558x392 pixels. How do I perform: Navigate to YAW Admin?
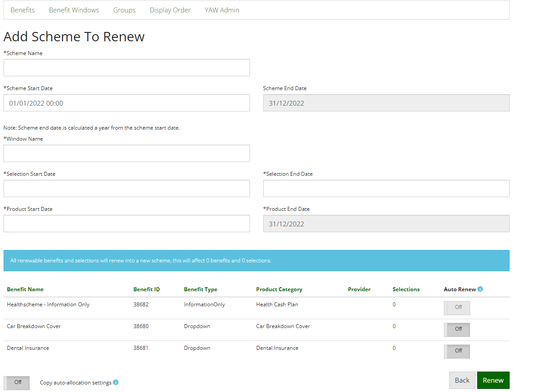point(222,10)
